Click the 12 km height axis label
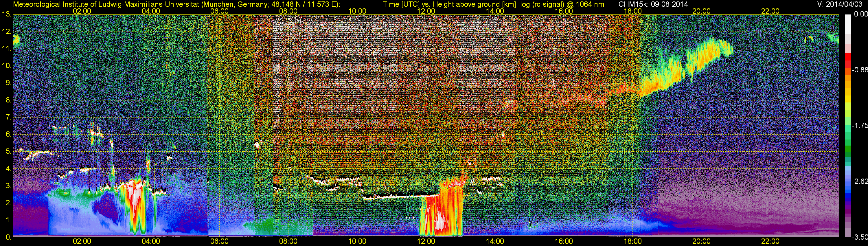This screenshot has height=246, width=868. 6,31
